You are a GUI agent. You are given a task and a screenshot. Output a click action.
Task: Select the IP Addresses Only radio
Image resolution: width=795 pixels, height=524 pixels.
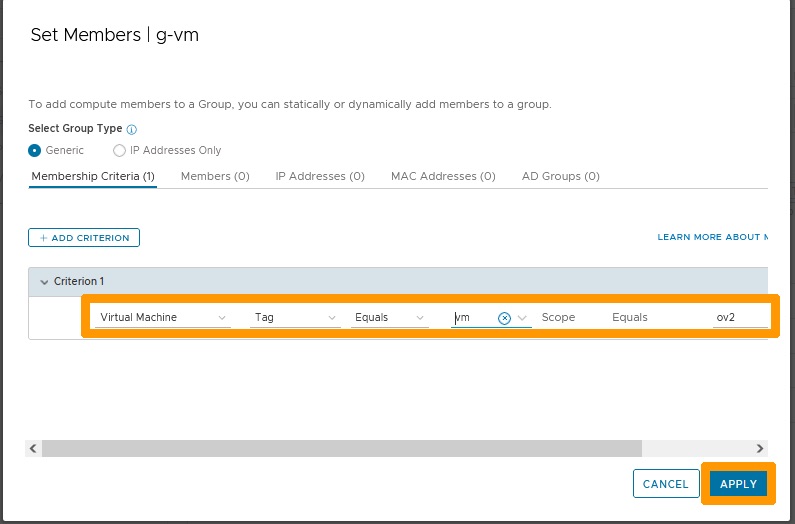(x=119, y=151)
